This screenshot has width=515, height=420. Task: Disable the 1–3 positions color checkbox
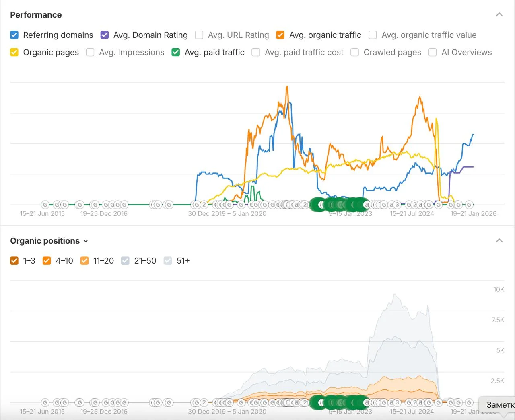tap(14, 261)
